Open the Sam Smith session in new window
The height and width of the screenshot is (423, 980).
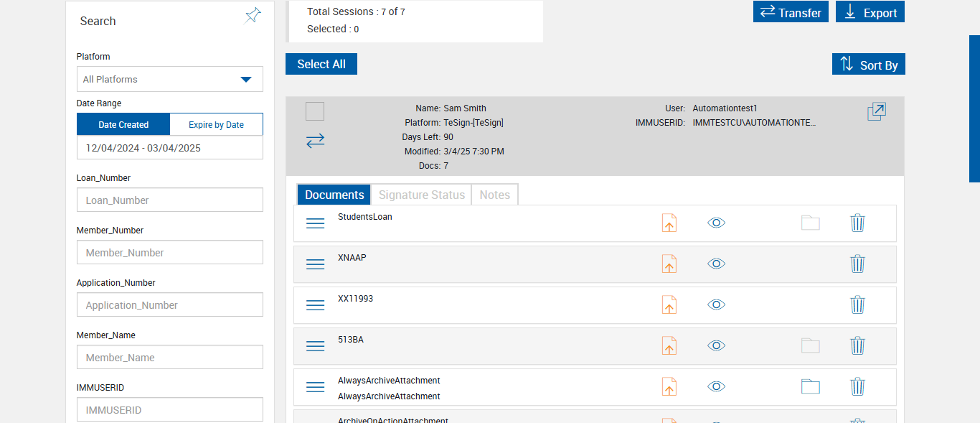point(877,111)
